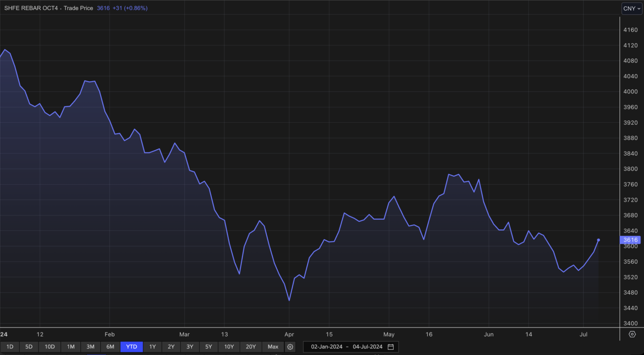Click the Mar date axis label
Viewport: 644px width, 355px height.
pyautogui.click(x=184, y=334)
